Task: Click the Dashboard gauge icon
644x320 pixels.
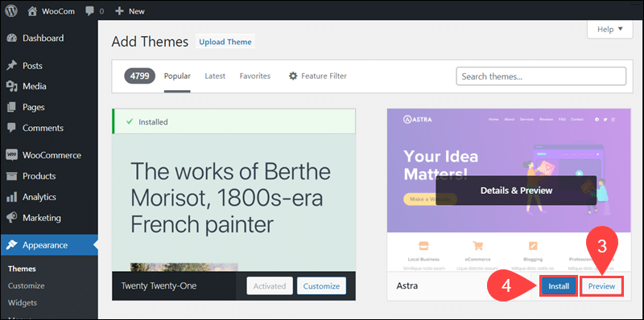Action: (11, 38)
